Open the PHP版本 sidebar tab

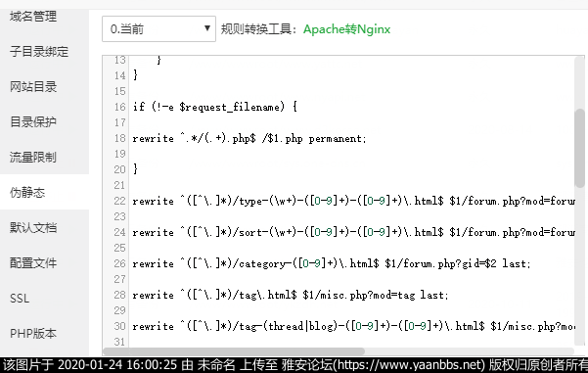tap(33, 333)
